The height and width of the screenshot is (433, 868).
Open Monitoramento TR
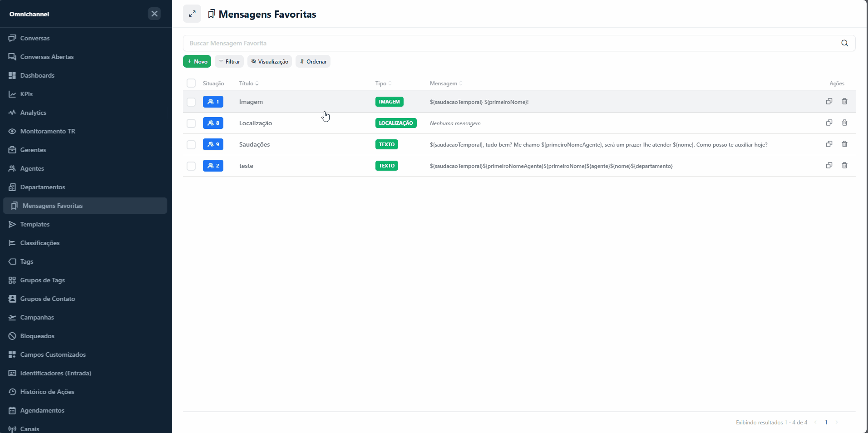click(85, 131)
